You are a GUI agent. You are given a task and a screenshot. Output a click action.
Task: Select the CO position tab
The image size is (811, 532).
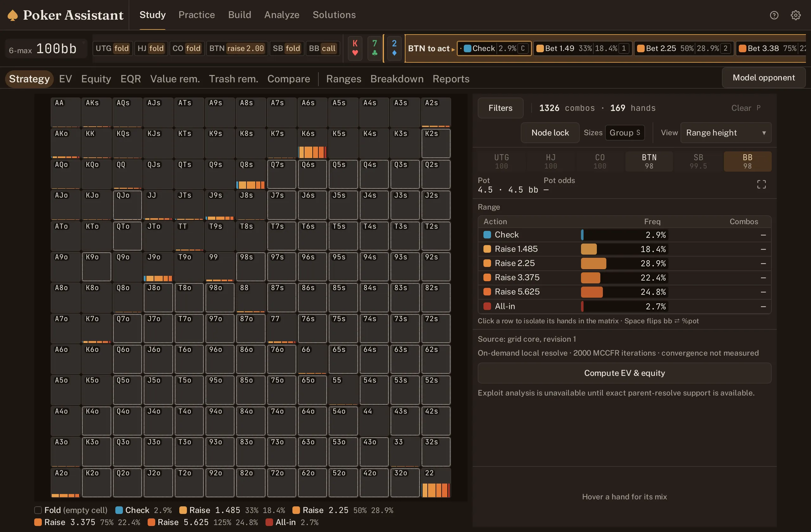coord(600,161)
